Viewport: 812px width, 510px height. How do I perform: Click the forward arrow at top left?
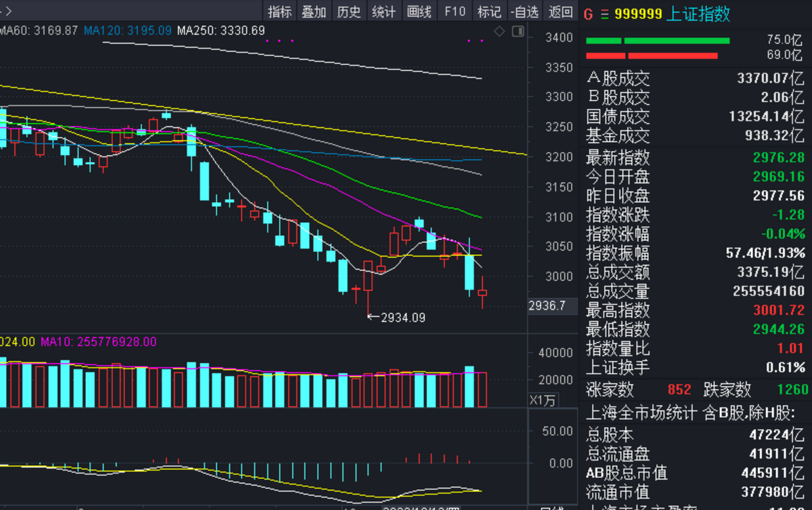(x=6, y=12)
